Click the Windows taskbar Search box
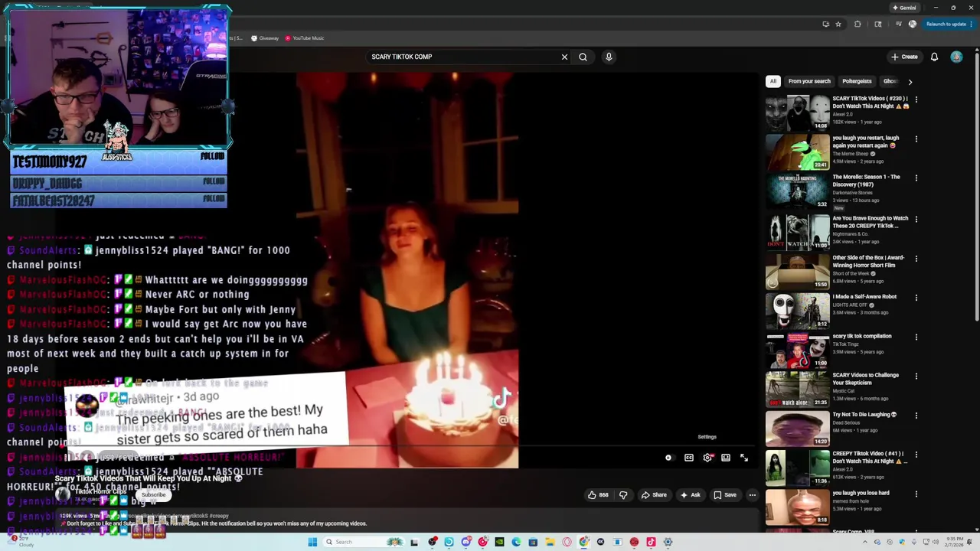Screen dimensions: 980x551 pos(364,542)
